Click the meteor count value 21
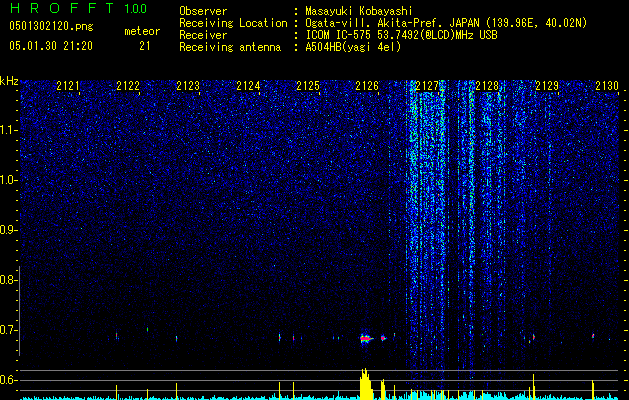This screenshot has height=400, width=629. (x=145, y=46)
